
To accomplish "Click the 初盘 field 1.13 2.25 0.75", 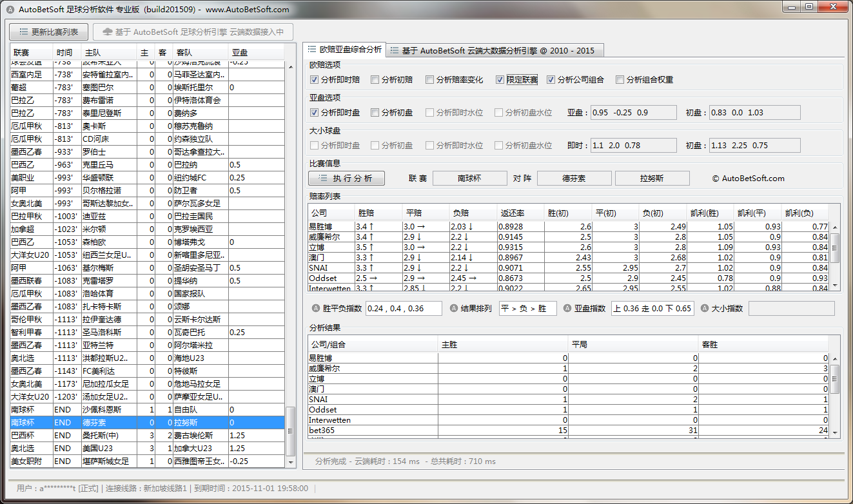I will (x=755, y=146).
